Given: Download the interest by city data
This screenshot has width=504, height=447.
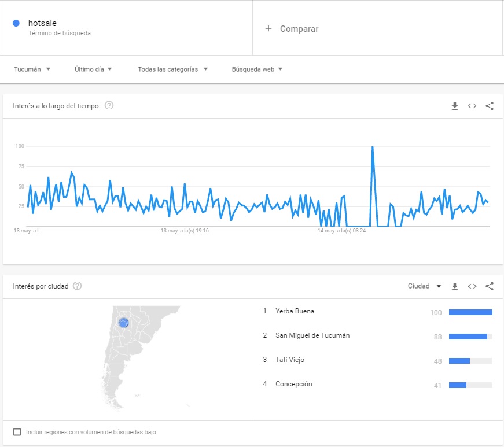Looking at the screenshot, I should (x=455, y=286).
